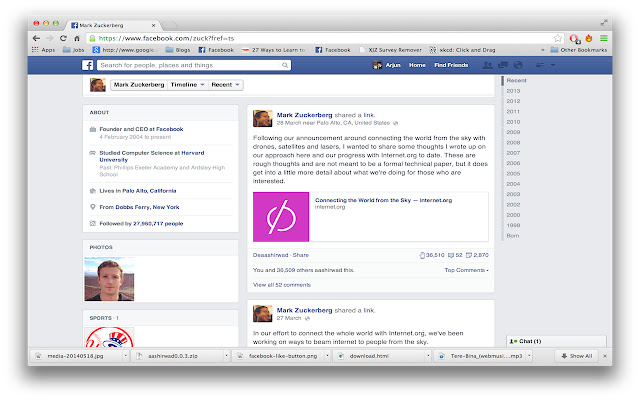Click Show All downloads button
Screen dimensions: 640x400
[576, 356]
